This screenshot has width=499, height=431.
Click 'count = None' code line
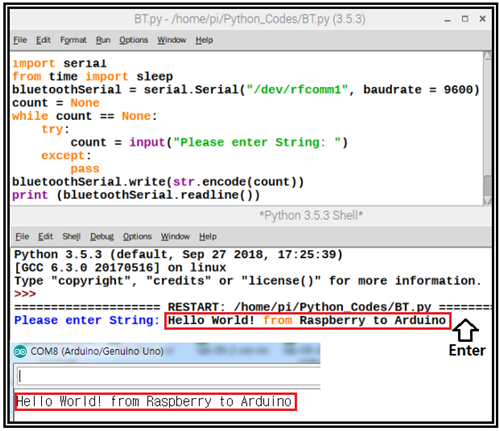(56, 103)
